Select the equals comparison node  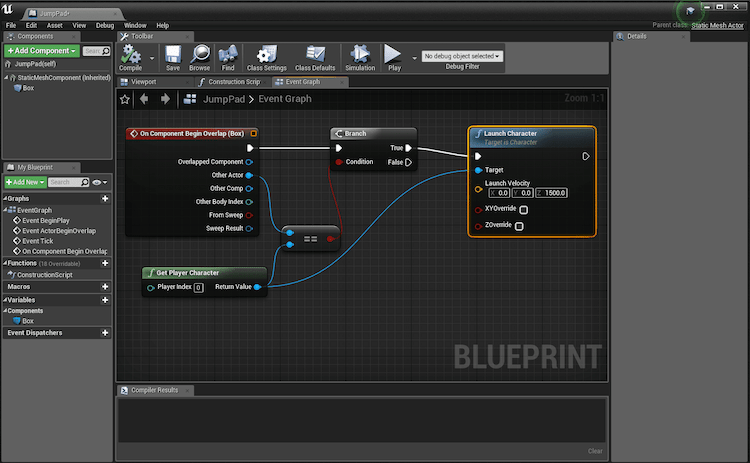tap(310, 239)
